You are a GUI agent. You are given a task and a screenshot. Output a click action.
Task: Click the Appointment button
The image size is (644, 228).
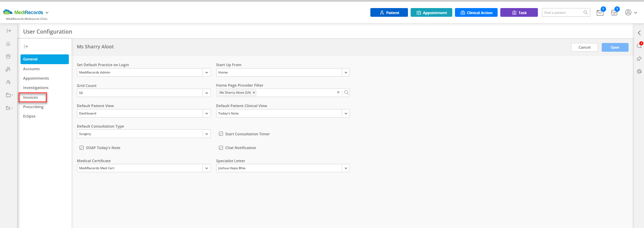click(431, 12)
